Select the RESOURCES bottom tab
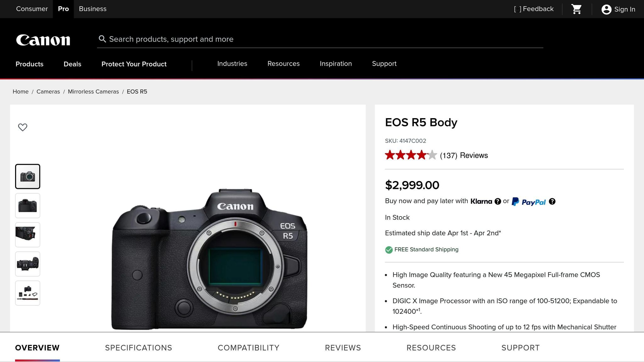 (x=431, y=348)
